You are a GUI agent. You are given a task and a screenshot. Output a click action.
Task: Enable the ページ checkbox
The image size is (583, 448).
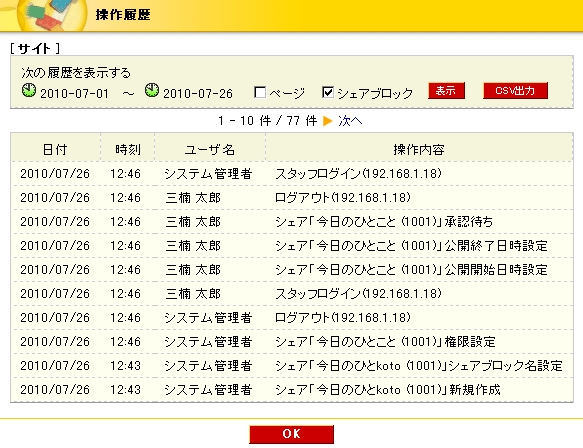260,92
